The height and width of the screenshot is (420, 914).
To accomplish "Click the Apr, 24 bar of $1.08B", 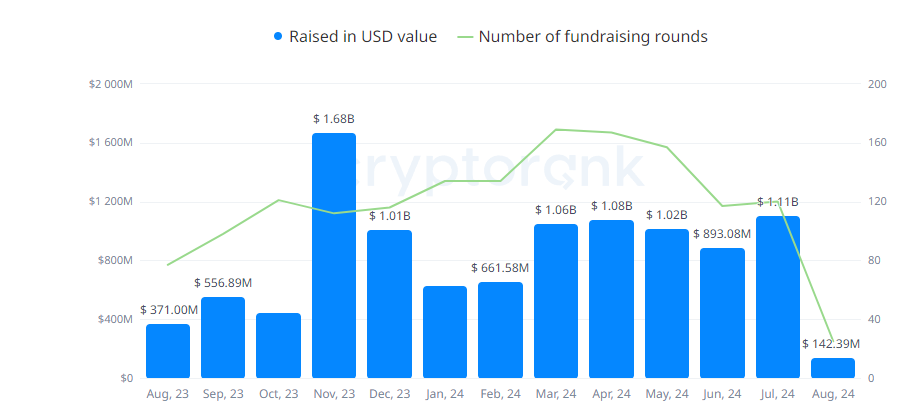I will (611, 299).
